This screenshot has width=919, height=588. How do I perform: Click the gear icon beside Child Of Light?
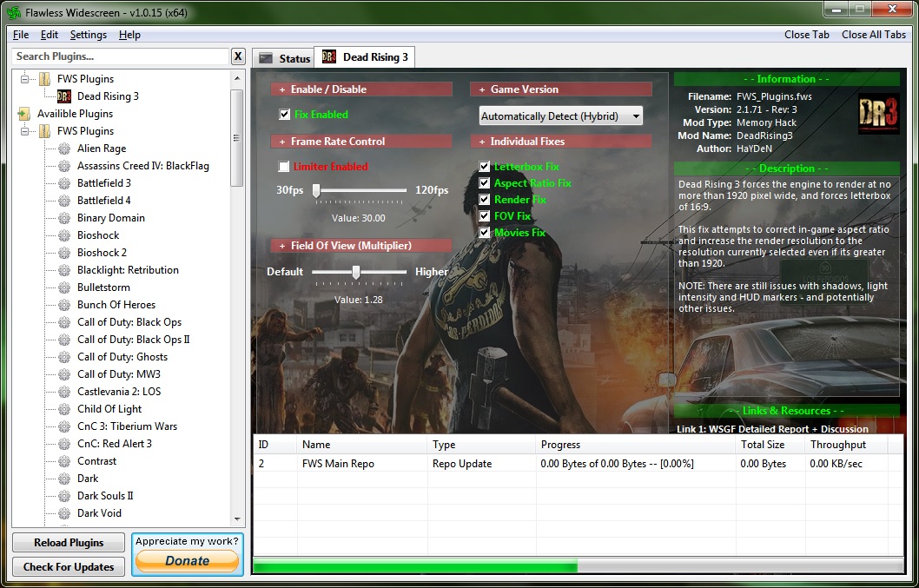point(64,409)
